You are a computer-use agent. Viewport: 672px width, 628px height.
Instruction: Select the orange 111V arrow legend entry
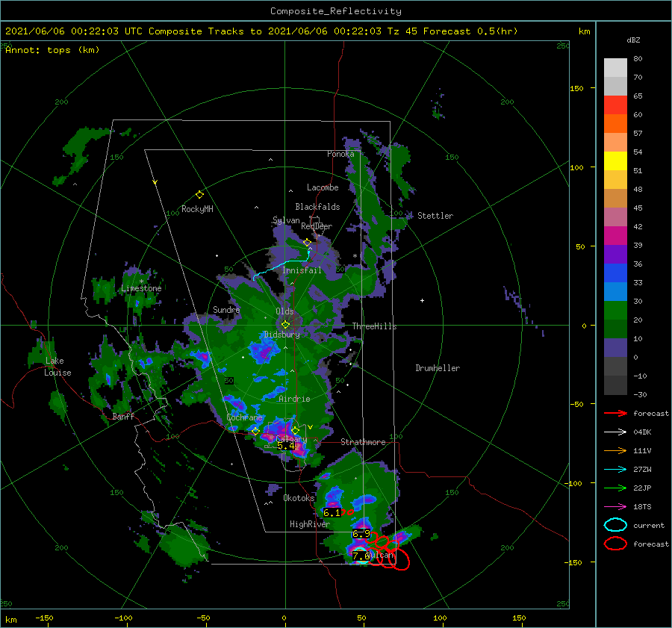[x=615, y=450]
